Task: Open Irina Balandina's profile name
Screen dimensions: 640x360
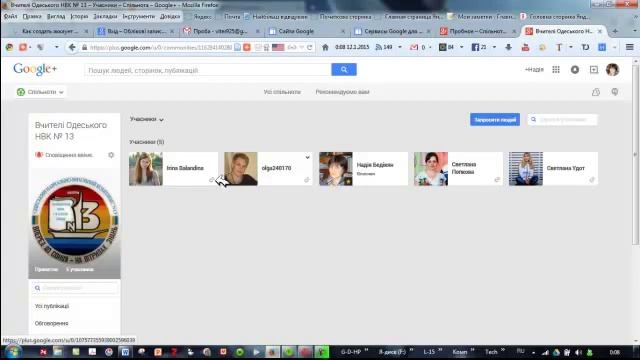Action: 185,168
